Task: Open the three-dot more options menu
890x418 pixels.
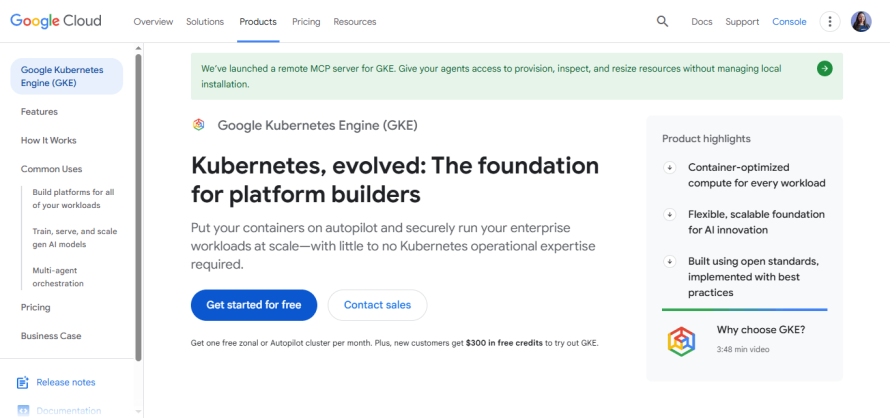Action: click(830, 22)
